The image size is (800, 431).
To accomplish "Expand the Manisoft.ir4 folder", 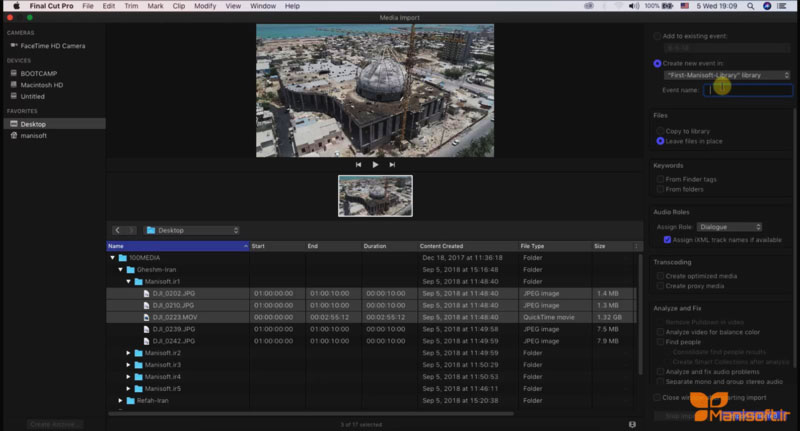I will (x=129, y=377).
